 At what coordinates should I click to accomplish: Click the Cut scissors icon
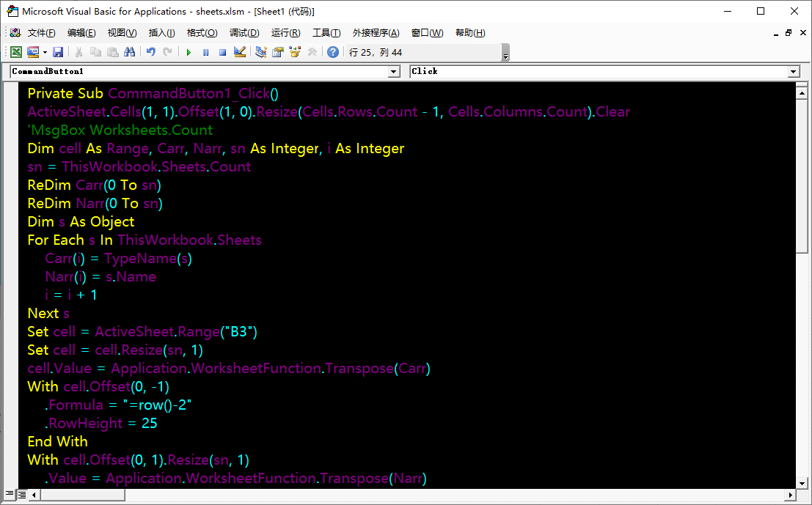(x=78, y=52)
